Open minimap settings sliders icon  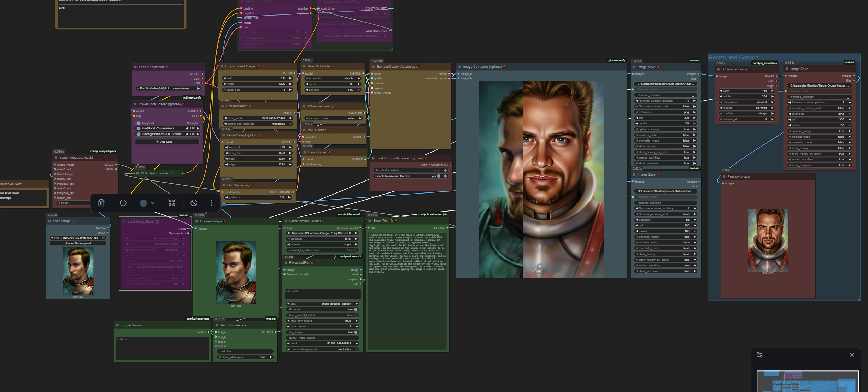coord(759,355)
